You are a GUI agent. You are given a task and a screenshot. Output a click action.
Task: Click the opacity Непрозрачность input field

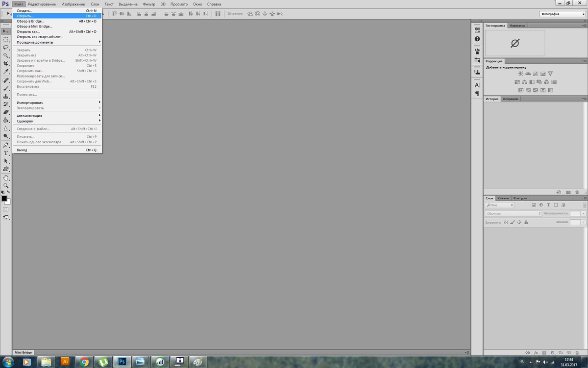(575, 213)
